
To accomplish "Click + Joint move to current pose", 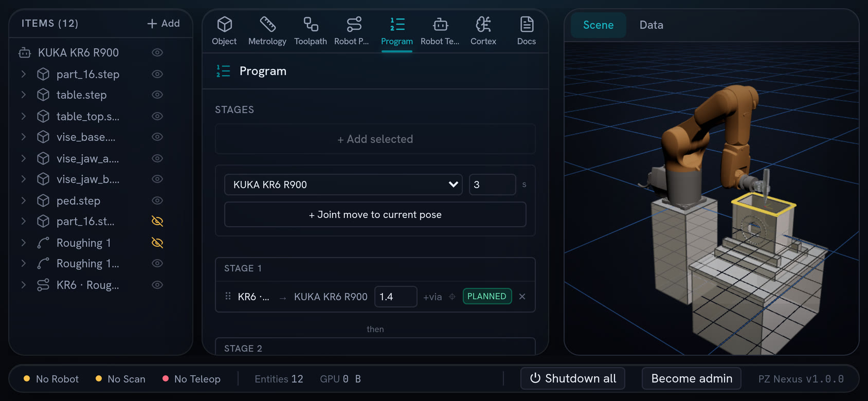I will (375, 214).
